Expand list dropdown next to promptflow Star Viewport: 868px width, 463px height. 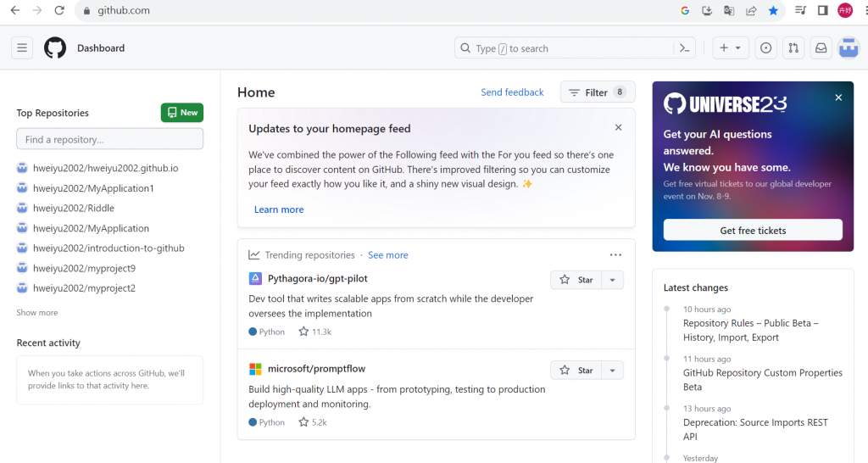(612, 370)
